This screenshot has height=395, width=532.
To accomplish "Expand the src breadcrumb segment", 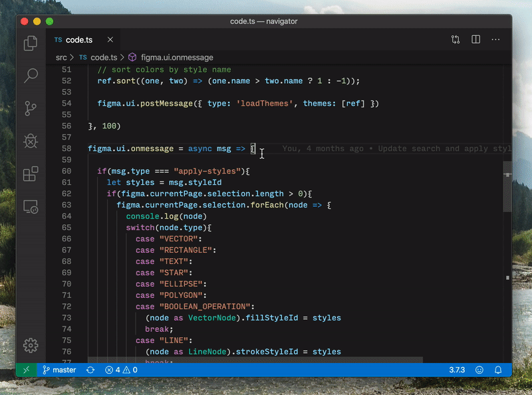I will tap(61, 57).
